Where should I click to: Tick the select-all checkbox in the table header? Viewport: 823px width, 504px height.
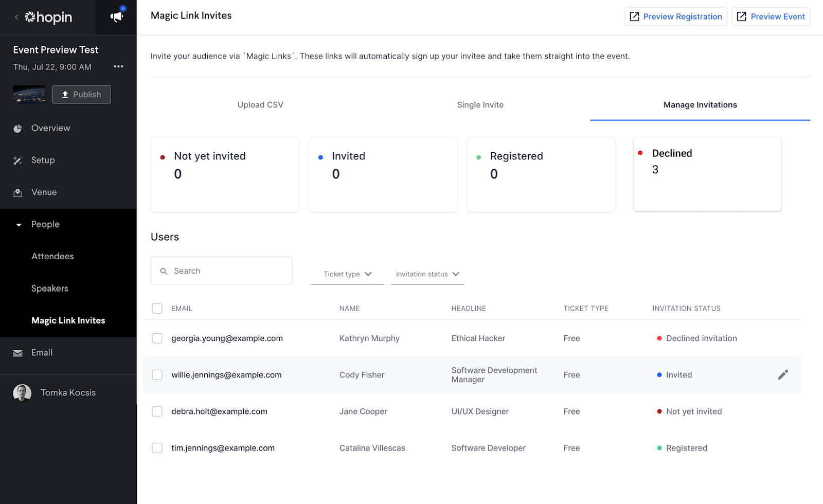157,309
